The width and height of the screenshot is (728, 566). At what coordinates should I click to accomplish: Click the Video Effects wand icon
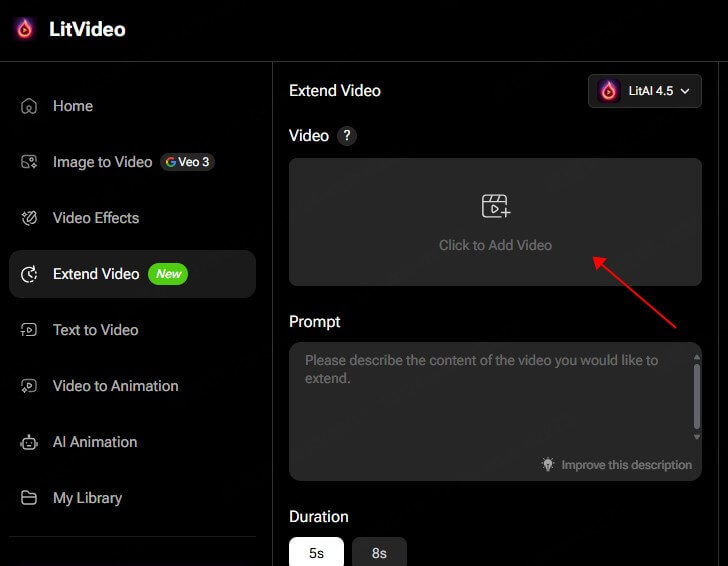pos(29,218)
